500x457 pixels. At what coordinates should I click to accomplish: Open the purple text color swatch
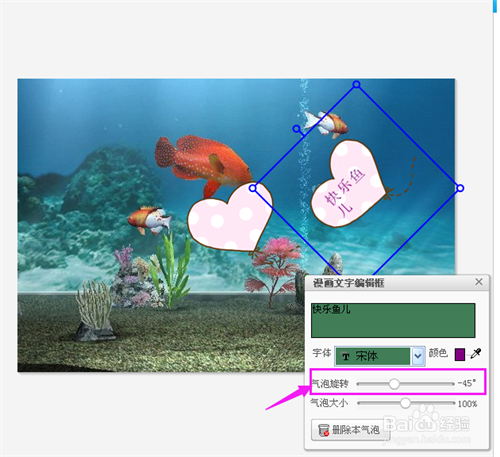[x=460, y=354]
